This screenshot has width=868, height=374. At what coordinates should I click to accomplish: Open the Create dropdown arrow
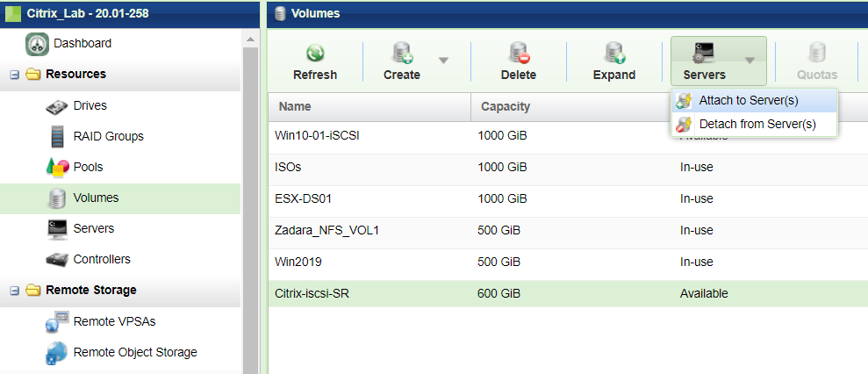(443, 61)
